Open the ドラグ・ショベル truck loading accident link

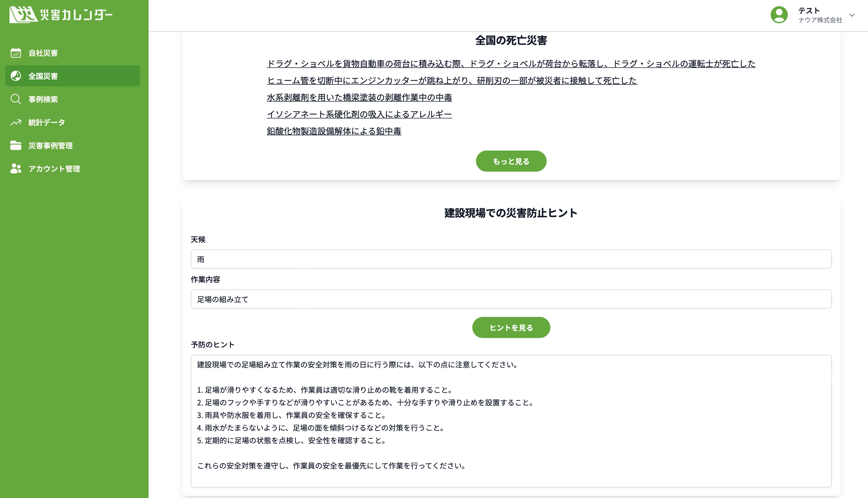click(511, 64)
